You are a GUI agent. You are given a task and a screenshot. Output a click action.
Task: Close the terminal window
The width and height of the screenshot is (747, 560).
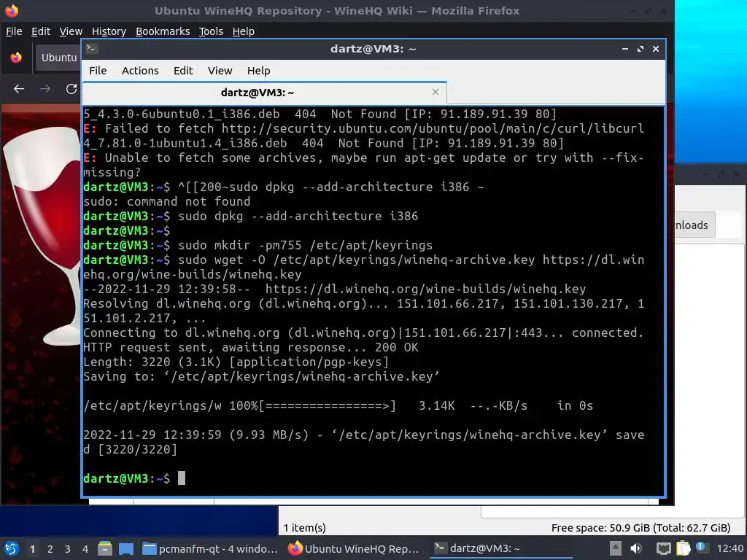tap(656, 49)
